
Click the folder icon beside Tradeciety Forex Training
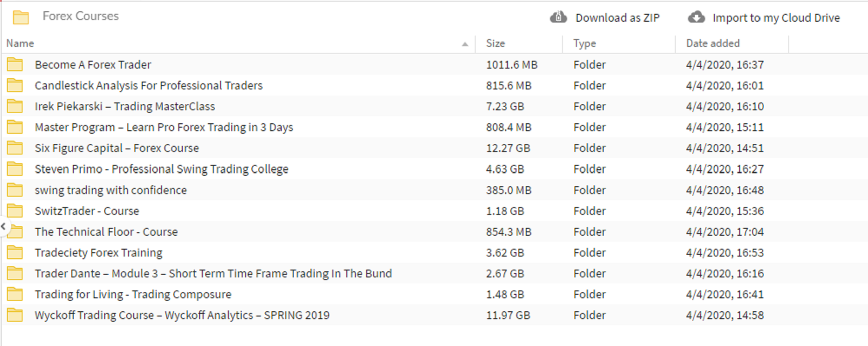tap(15, 252)
